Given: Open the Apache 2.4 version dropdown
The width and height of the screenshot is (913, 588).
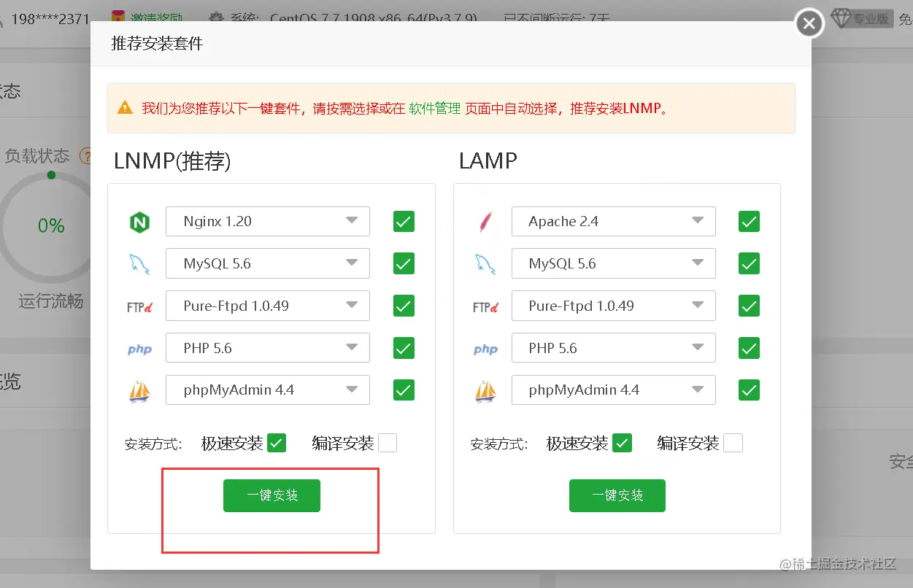Looking at the screenshot, I should tap(613, 222).
